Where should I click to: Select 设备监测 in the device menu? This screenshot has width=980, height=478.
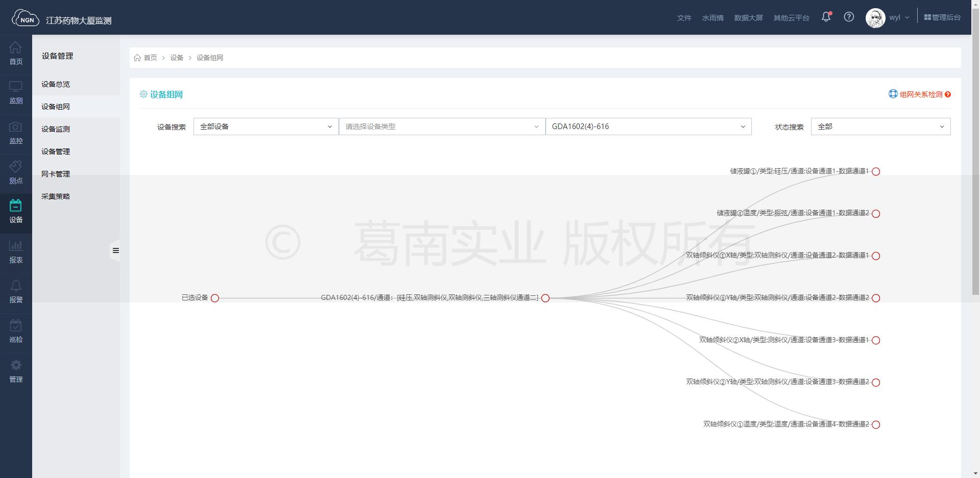point(56,129)
